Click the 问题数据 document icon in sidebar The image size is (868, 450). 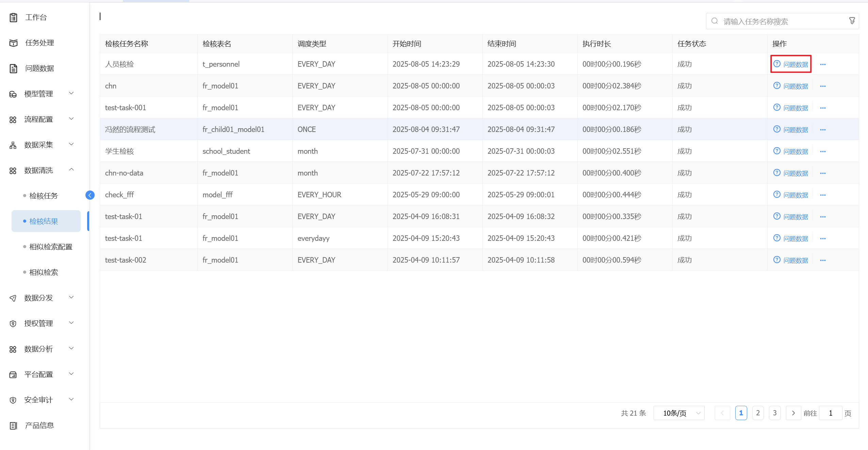(x=13, y=68)
